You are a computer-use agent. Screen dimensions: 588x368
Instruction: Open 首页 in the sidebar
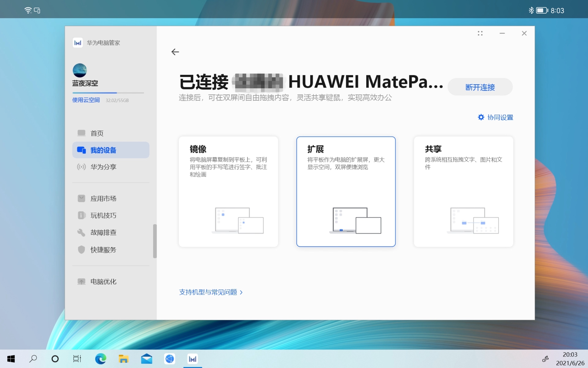(110, 133)
